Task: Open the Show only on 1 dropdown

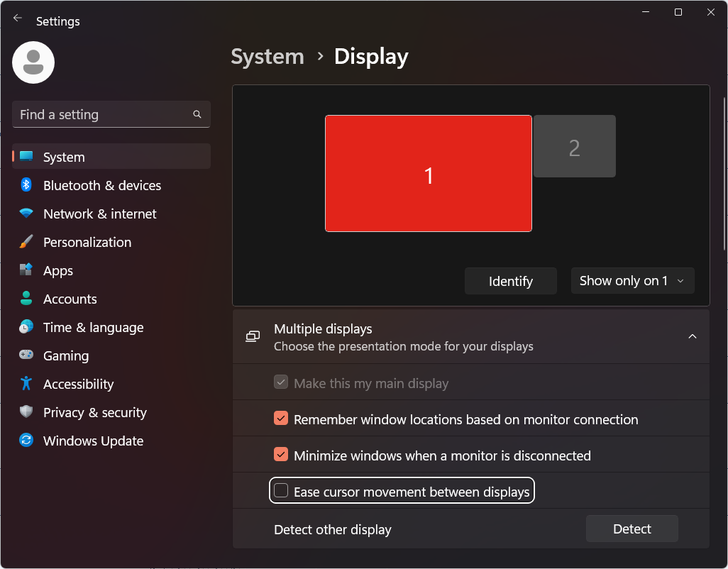Action: (632, 281)
